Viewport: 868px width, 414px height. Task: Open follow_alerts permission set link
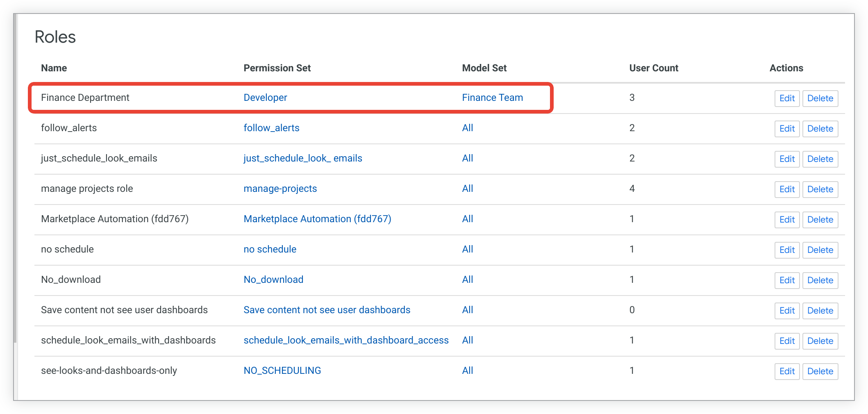click(271, 128)
